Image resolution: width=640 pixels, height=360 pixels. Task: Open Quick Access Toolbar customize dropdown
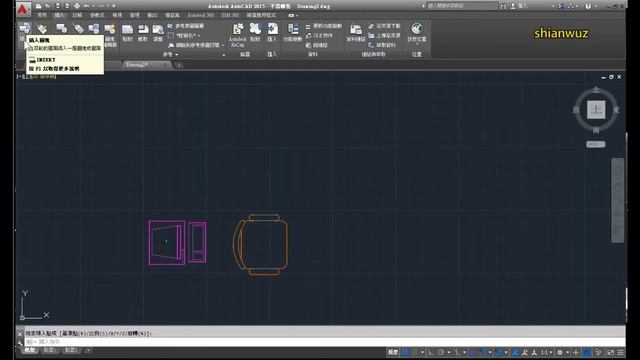tap(114, 6)
